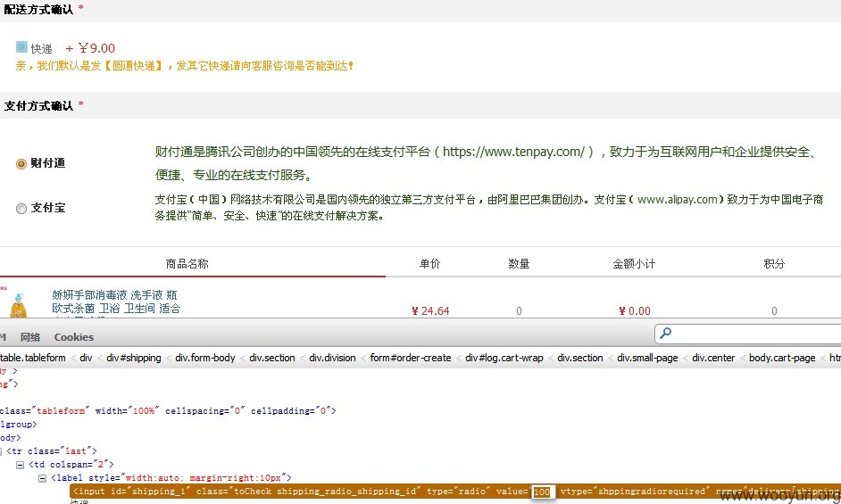Screen dimensions: 841x504
Task: Click the 支付方式确认 section heading
Action: click(x=38, y=105)
